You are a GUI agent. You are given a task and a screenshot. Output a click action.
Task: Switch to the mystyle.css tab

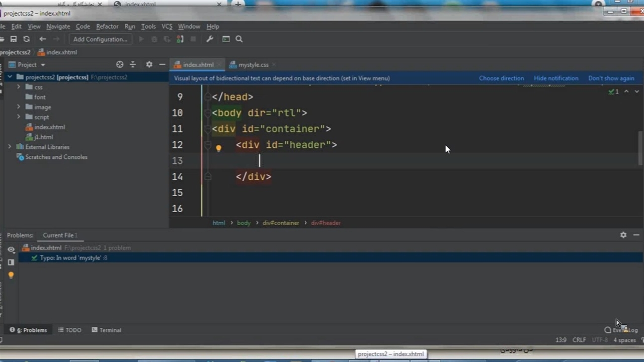pos(253,64)
